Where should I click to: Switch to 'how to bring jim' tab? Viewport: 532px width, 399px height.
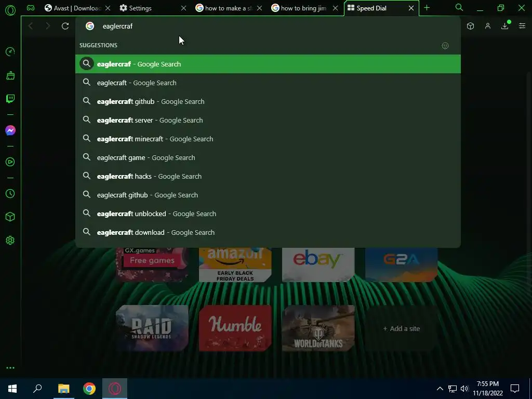point(300,8)
